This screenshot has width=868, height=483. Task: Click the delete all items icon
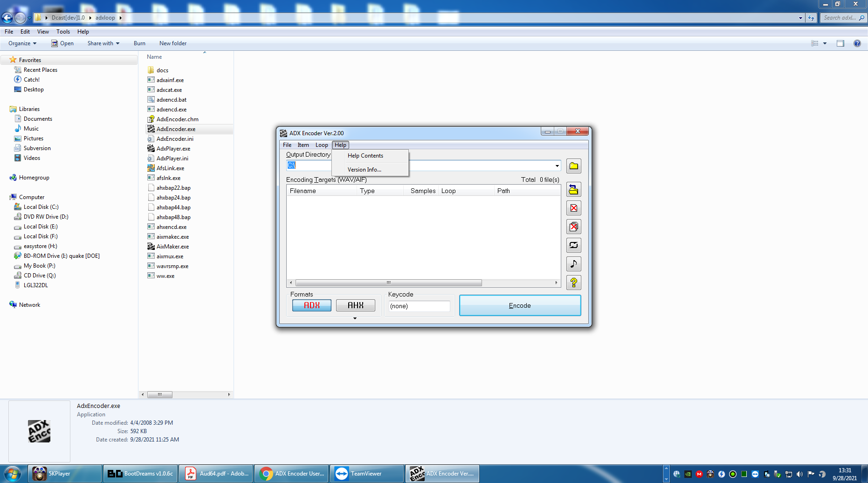[x=573, y=227]
